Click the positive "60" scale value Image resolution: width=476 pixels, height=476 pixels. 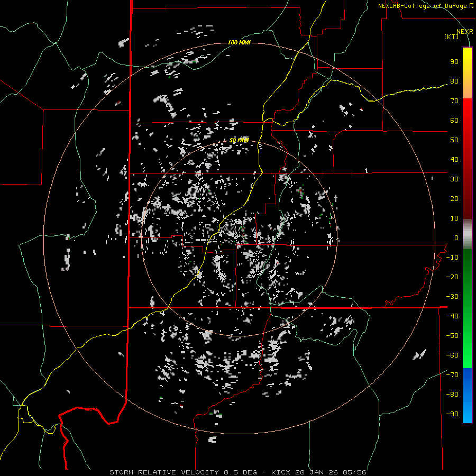coord(454,121)
